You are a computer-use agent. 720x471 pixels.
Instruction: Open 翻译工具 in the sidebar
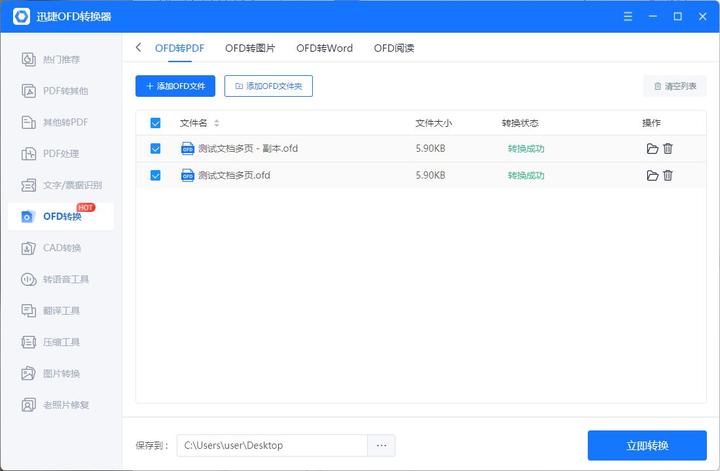(61, 311)
